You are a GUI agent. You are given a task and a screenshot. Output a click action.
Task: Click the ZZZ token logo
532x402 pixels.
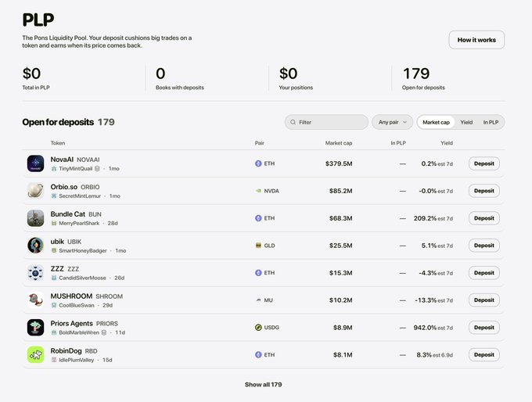(x=36, y=273)
